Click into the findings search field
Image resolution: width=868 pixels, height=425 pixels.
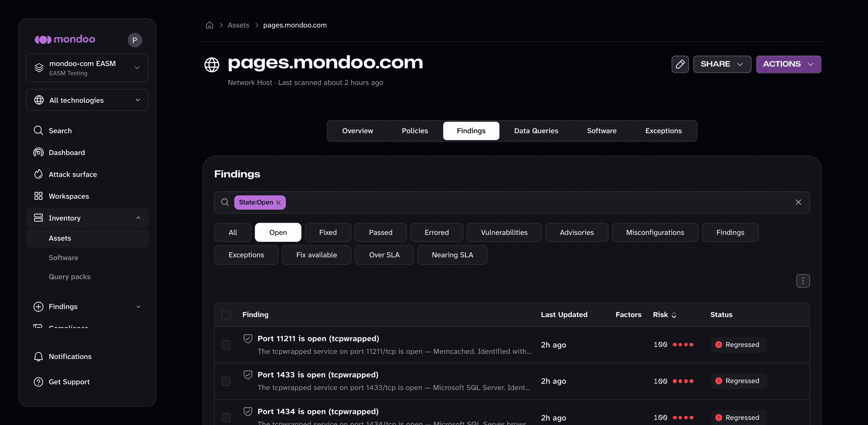click(512, 202)
